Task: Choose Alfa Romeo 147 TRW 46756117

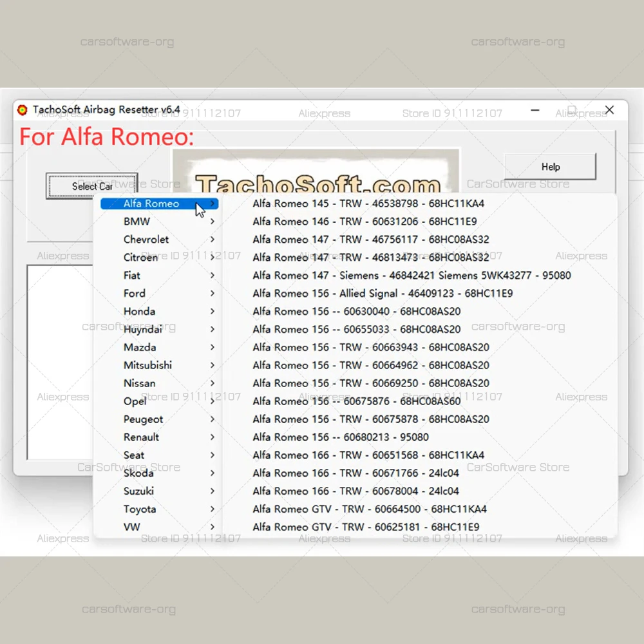Action: (371, 240)
